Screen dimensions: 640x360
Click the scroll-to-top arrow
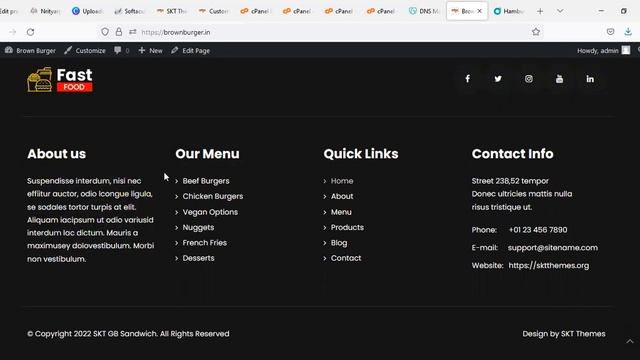[630, 341]
